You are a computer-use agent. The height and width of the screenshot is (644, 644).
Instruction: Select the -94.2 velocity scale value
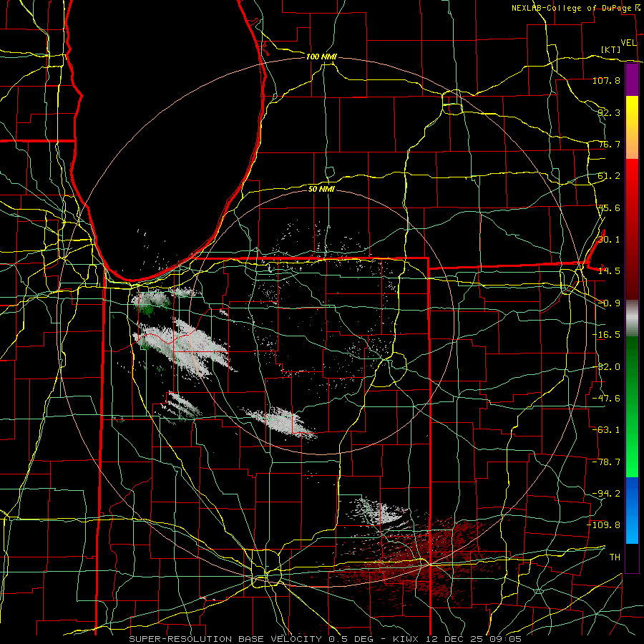pyautogui.click(x=606, y=494)
